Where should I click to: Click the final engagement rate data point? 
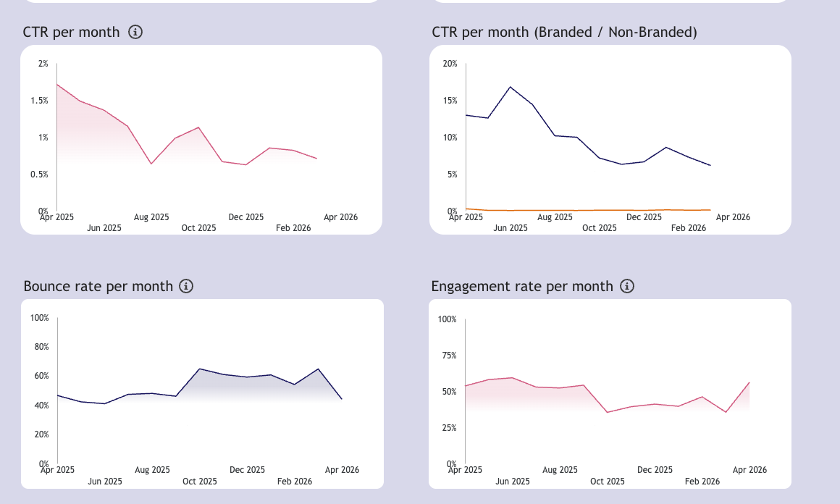(749, 384)
